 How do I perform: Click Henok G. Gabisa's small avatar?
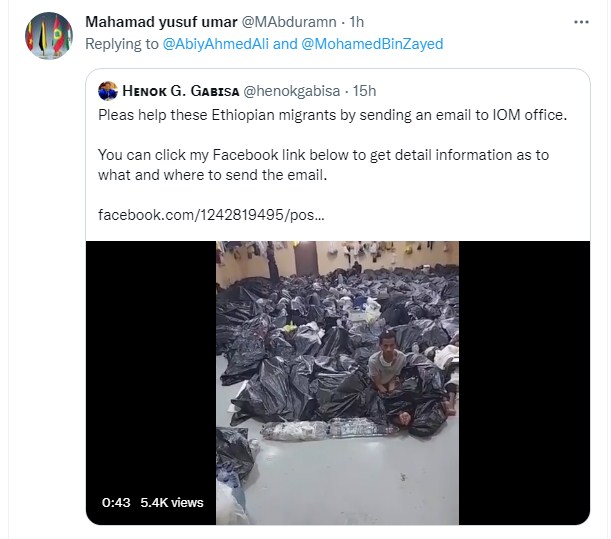pos(108,92)
